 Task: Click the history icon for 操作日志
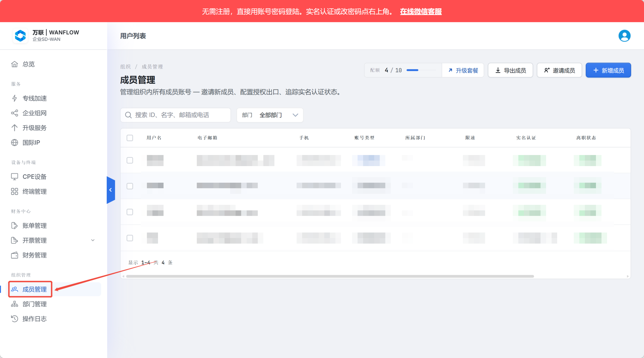pos(15,319)
